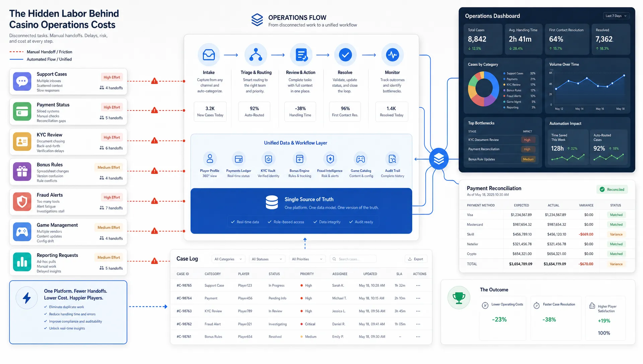This screenshot has width=643, height=364.
Task: Click the Skrill Variance status tag
Action: [x=616, y=234]
